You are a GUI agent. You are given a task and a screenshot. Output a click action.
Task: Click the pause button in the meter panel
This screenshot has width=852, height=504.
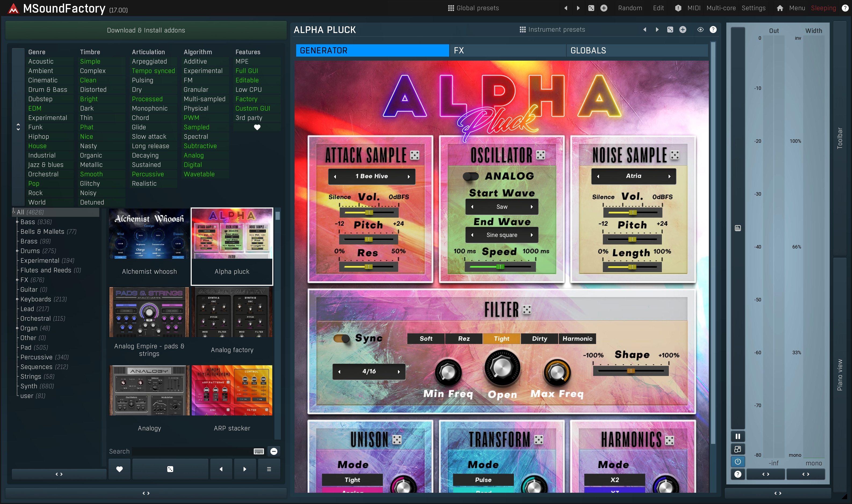[738, 436]
